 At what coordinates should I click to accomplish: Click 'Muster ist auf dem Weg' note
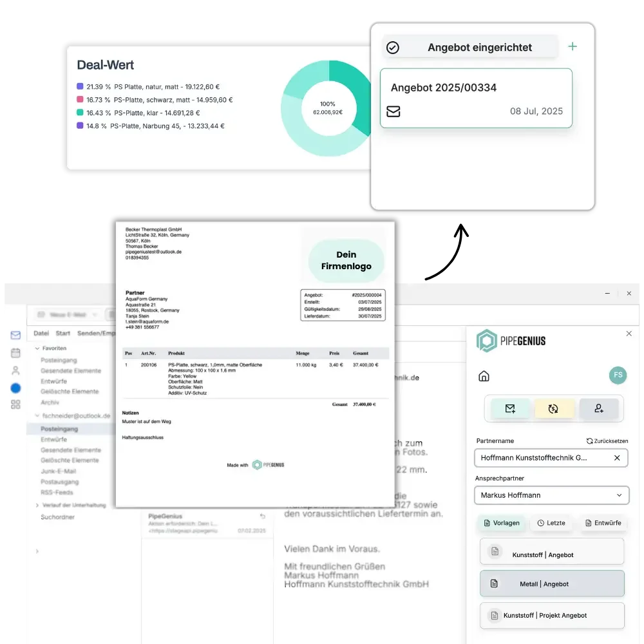click(146, 421)
